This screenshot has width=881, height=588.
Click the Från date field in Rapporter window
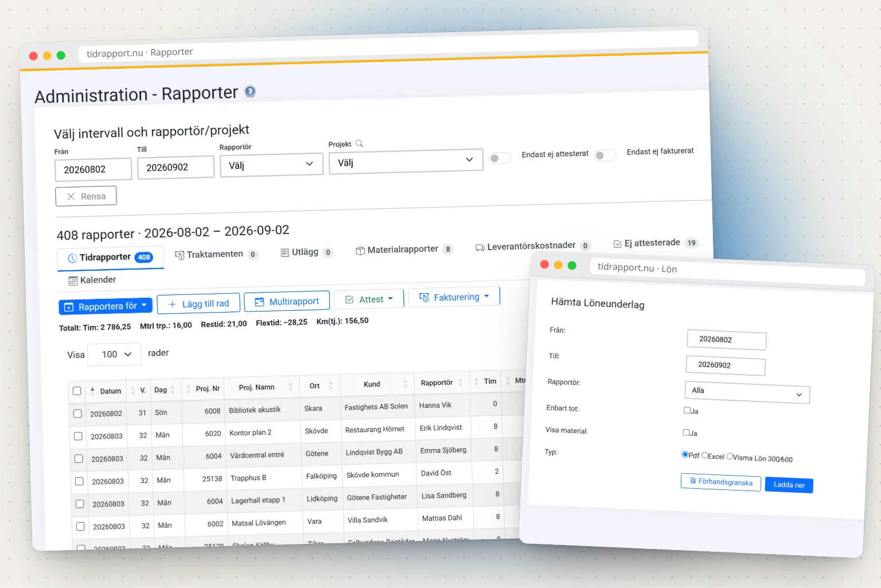tap(93, 169)
